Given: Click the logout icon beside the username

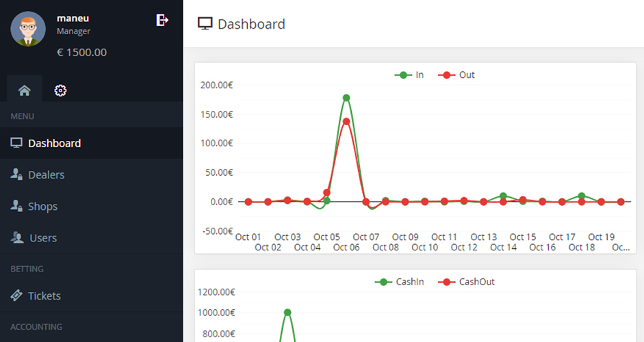Looking at the screenshot, I should (x=162, y=20).
